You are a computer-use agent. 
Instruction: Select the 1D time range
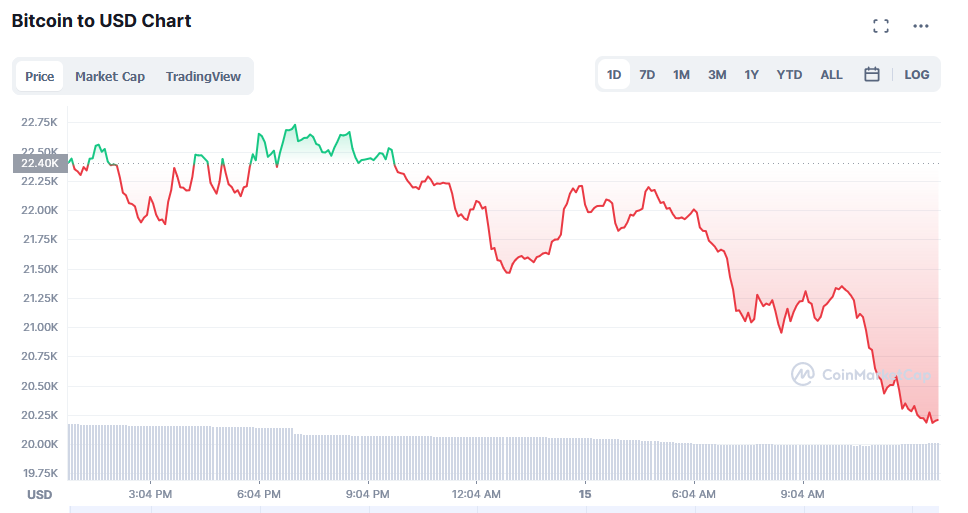[614, 74]
